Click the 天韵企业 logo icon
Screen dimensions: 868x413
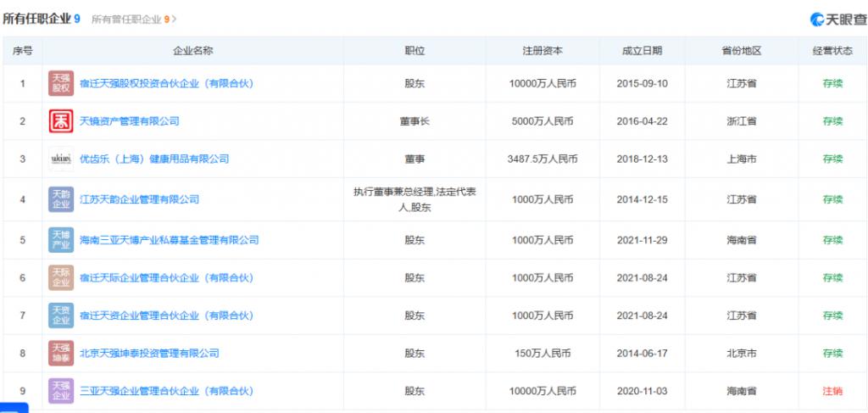(x=61, y=199)
